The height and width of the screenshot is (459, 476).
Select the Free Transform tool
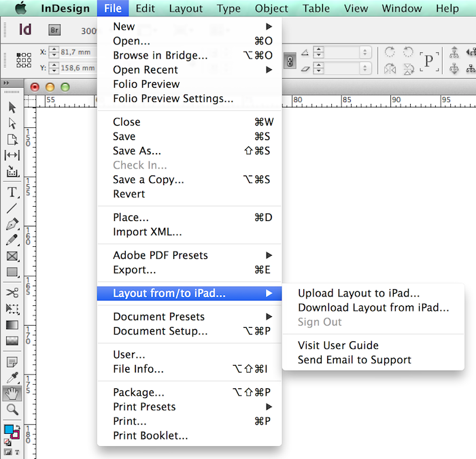pos(12,309)
